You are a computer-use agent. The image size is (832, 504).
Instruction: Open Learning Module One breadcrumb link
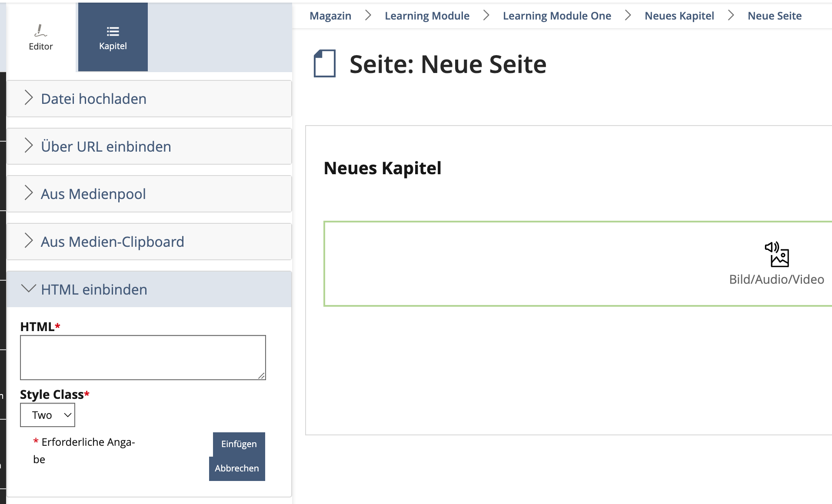(557, 16)
